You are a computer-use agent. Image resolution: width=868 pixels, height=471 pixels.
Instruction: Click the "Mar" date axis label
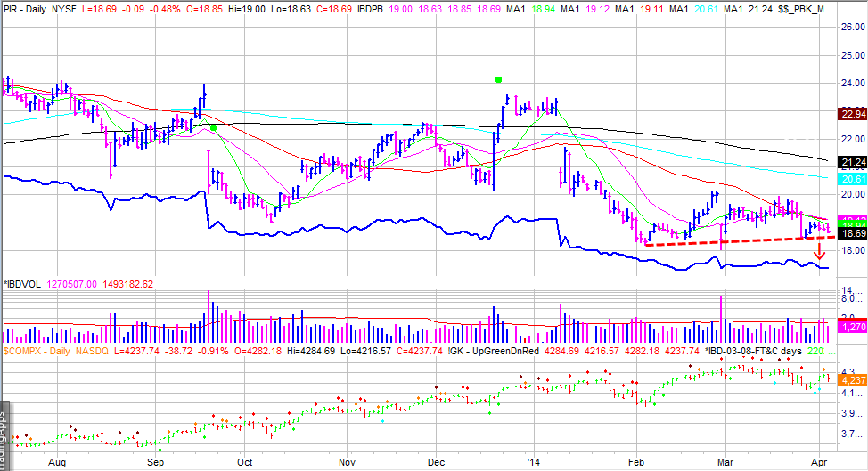coord(725,463)
